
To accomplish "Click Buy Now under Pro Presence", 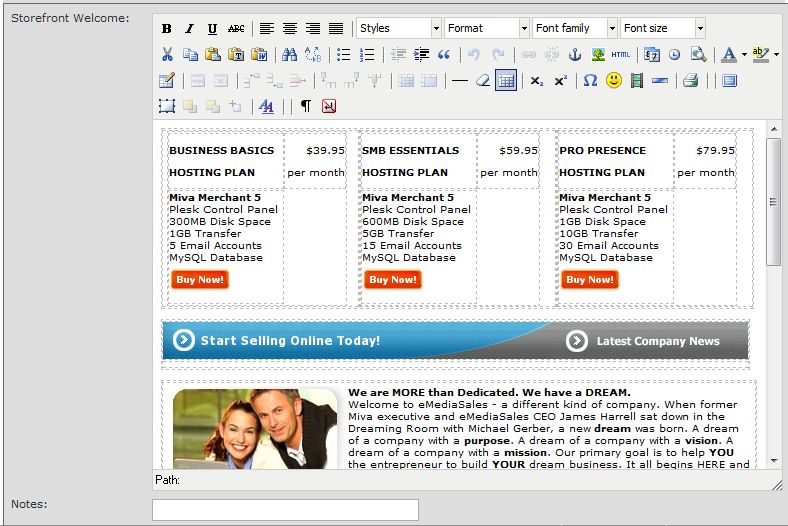I will 589,280.
